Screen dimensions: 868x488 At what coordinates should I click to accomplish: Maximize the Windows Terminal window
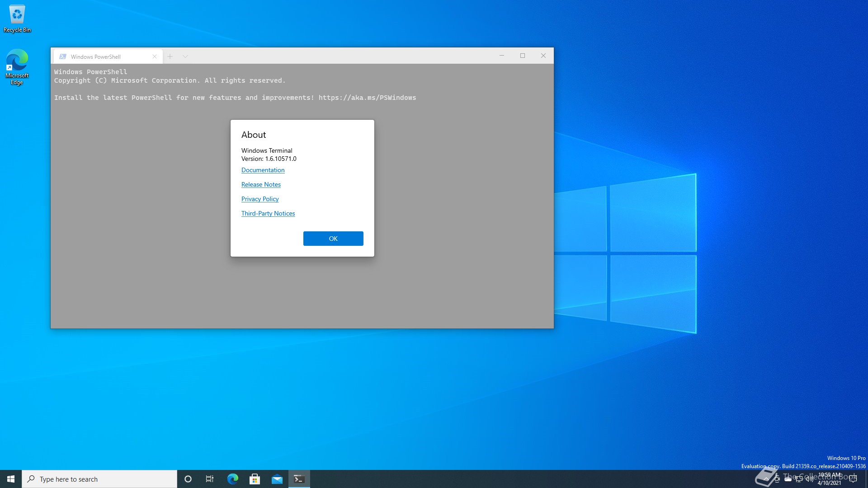523,56
